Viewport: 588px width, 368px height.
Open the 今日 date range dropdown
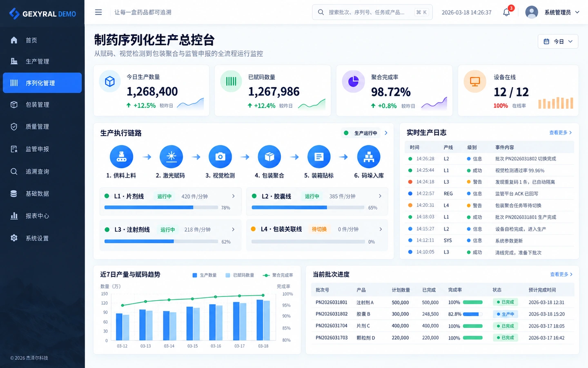coord(558,41)
